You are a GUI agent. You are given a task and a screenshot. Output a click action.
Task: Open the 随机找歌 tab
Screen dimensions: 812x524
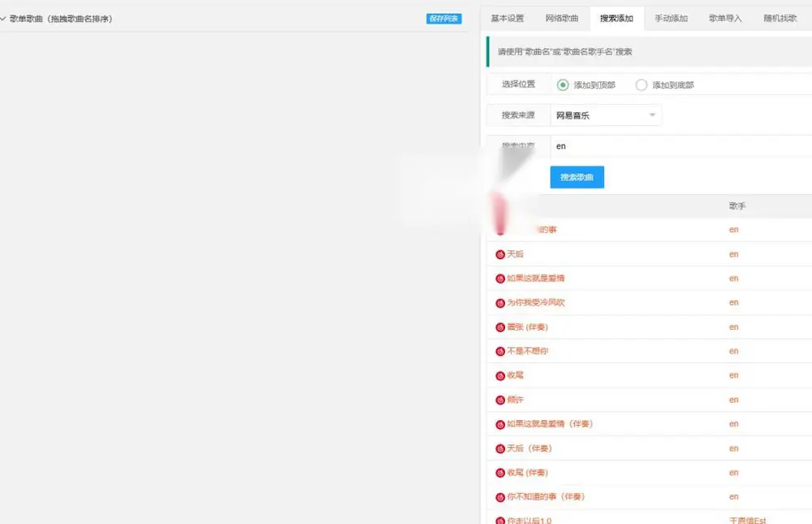[x=780, y=19]
